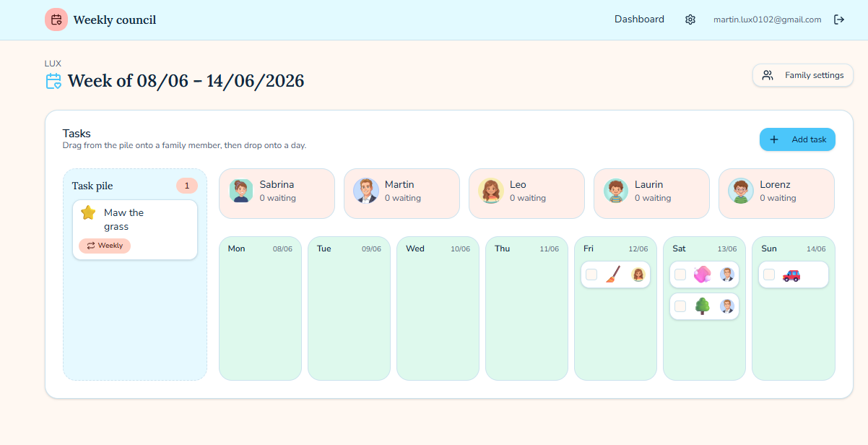Select the pink sponge task icon on Saturday

703,275
